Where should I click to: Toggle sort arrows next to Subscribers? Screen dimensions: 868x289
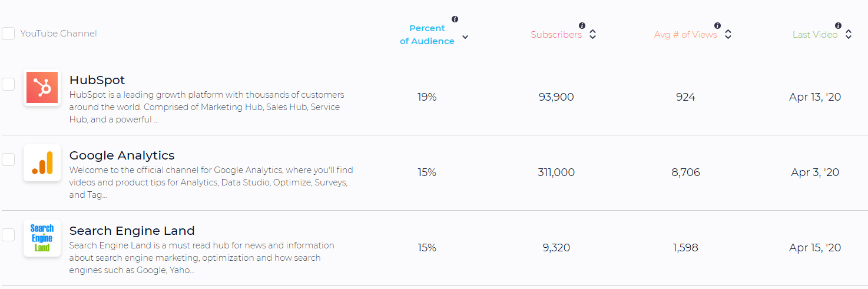[592, 35]
